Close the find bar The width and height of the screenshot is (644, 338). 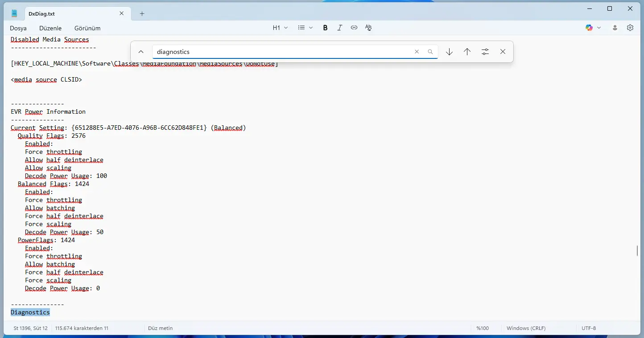pos(503,52)
